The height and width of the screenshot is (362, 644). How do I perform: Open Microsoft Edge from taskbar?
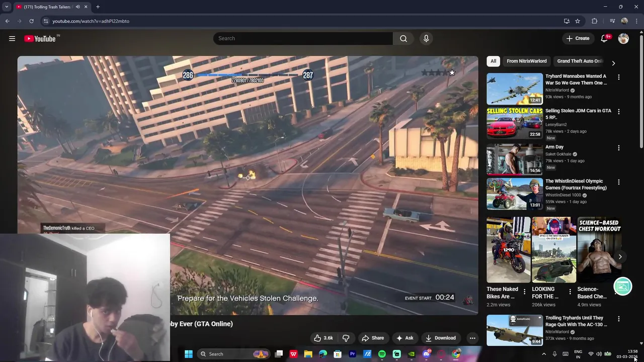(323, 354)
